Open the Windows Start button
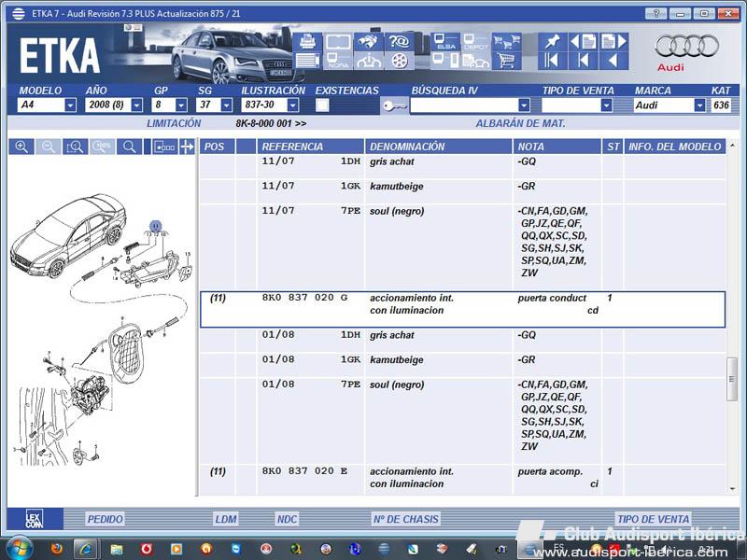The width and height of the screenshot is (747, 560). tap(20, 549)
